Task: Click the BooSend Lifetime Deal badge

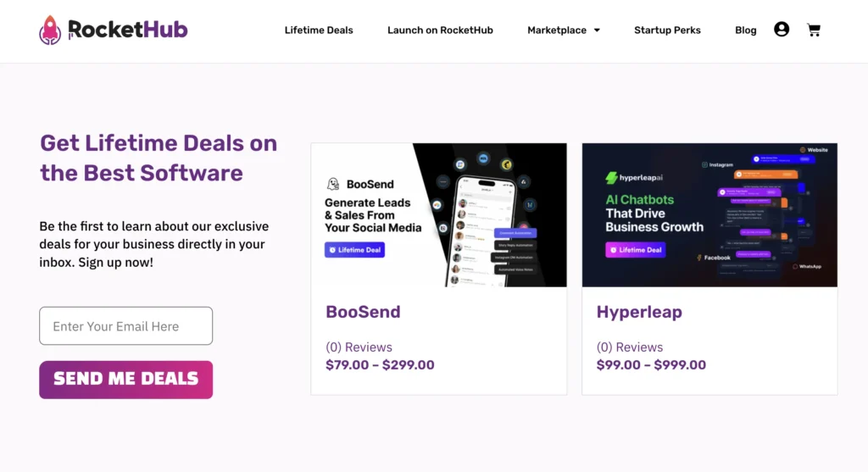Action: click(x=355, y=250)
